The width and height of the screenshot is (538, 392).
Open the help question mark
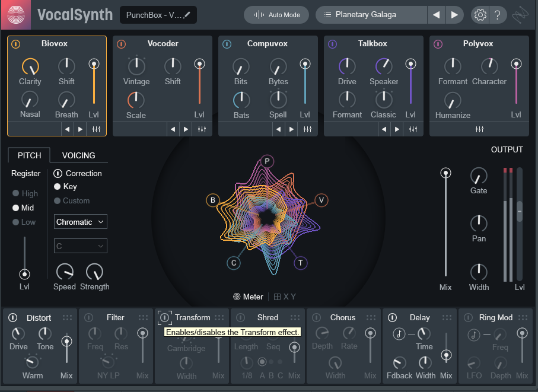tap(497, 15)
